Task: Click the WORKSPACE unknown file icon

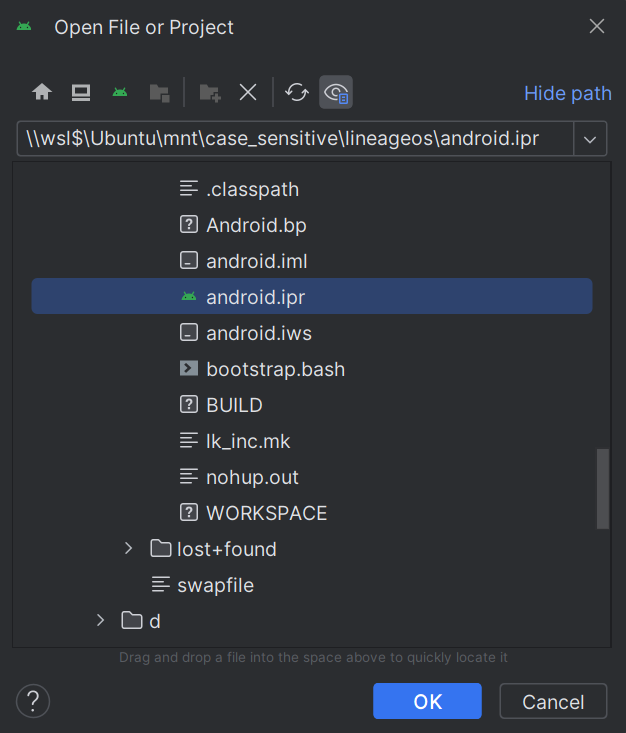Action: (189, 512)
